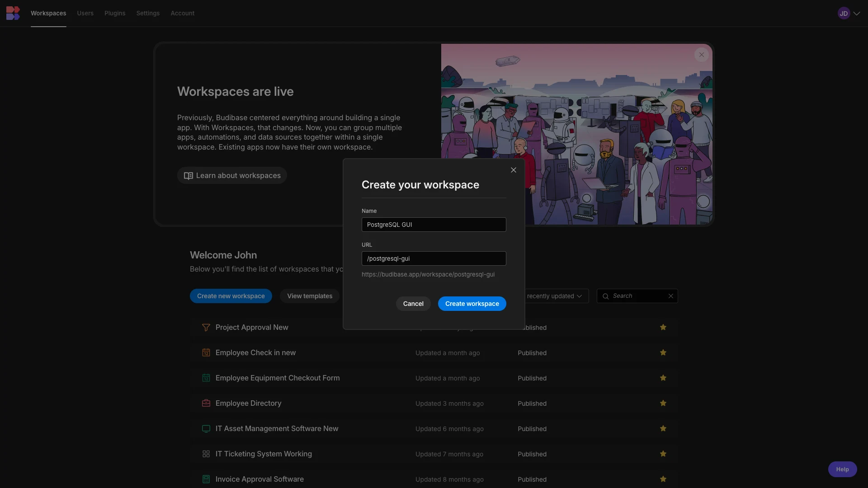This screenshot has width=868, height=488.
Task: Click the grid icon for IT Ticketing System
Action: pyautogui.click(x=206, y=454)
